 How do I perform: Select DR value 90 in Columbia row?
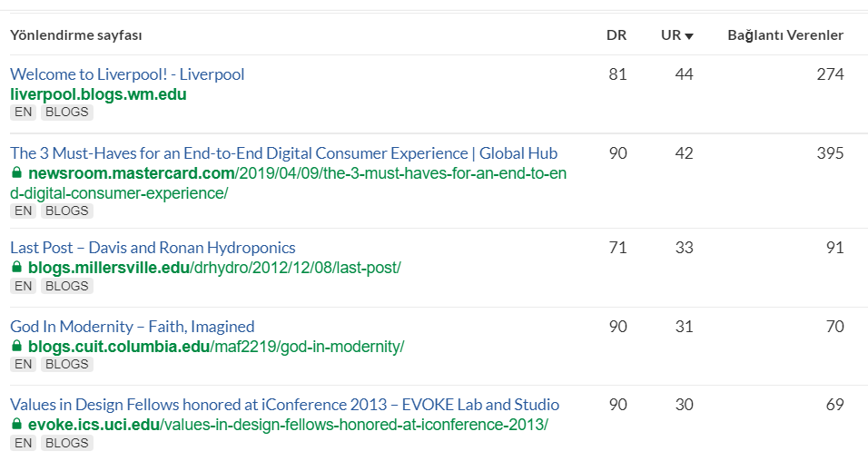[x=617, y=327]
